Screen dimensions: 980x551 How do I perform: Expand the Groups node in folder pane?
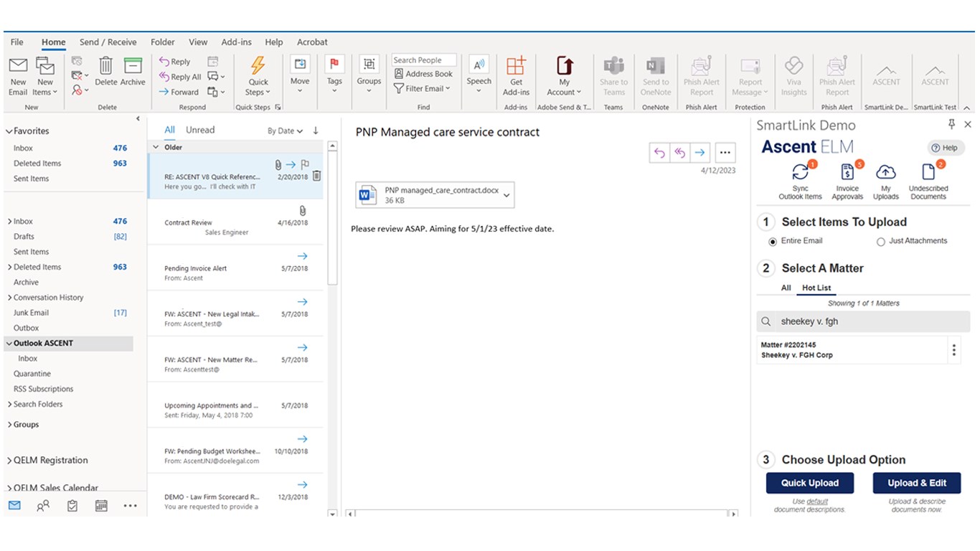point(9,425)
